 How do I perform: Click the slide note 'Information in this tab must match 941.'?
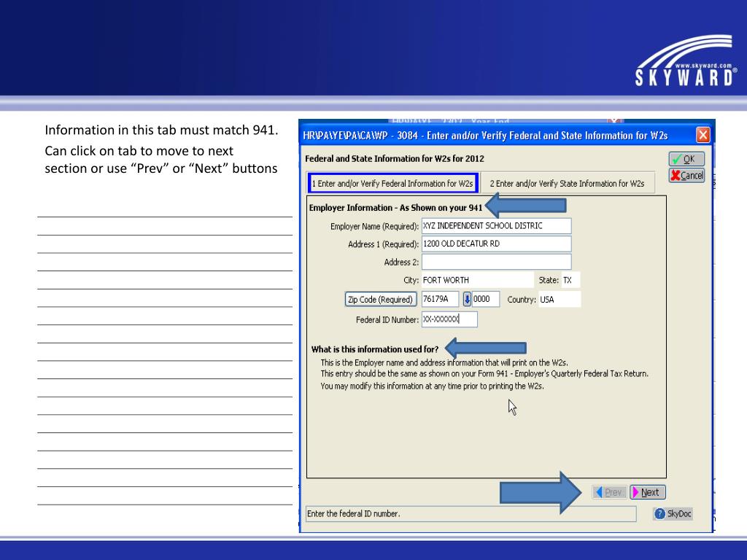[161, 130]
